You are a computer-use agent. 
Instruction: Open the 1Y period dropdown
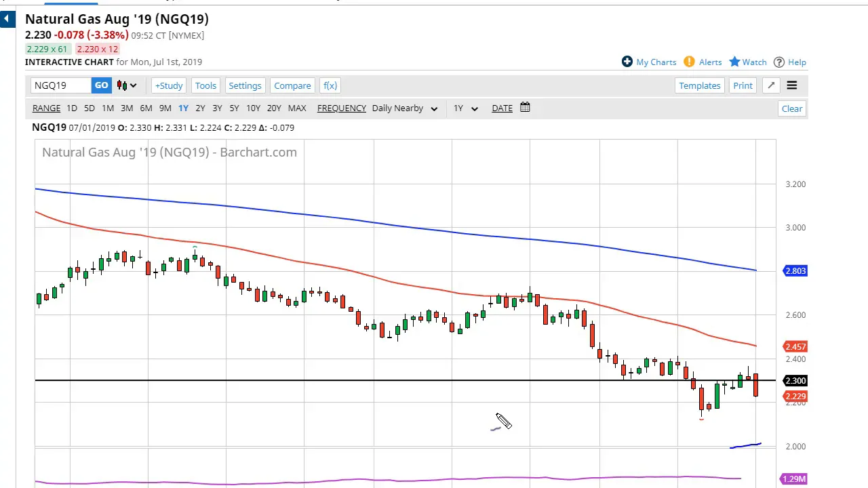tap(466, 108)
